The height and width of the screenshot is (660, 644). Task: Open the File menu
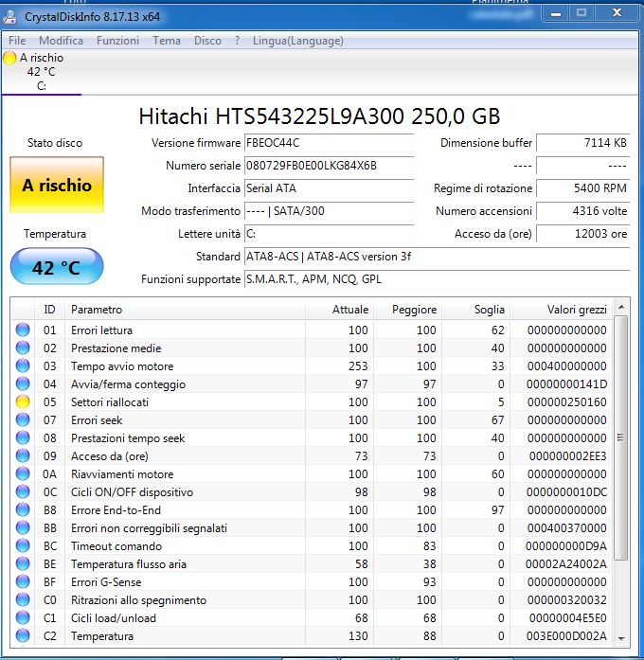pyautogui.click(x=17, y=41)
